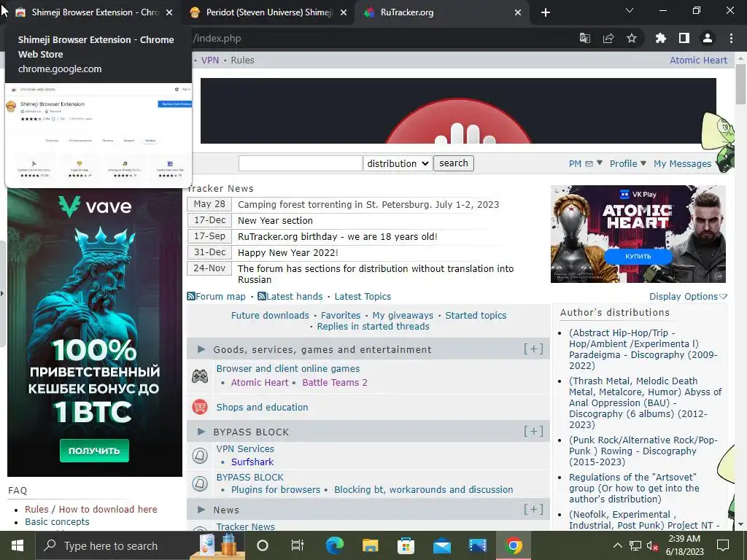
Task: Open the Mail app on taskbar
Action: click(x=441, y=545)
